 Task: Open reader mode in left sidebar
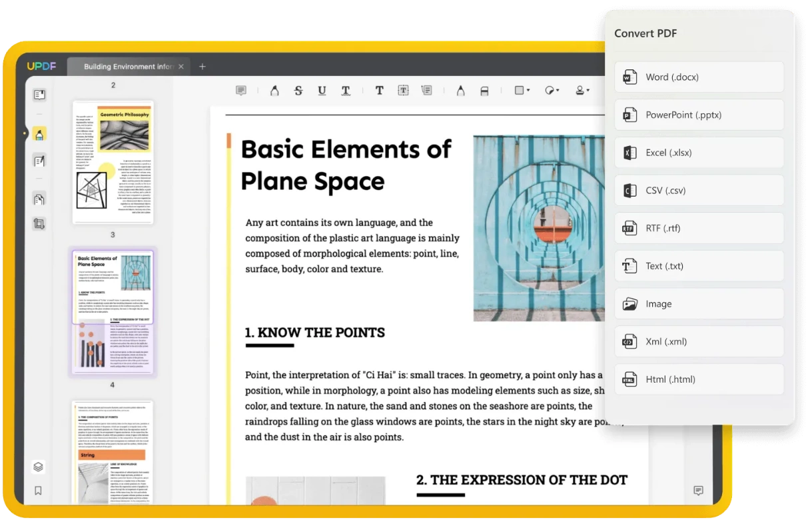(39, 95)
